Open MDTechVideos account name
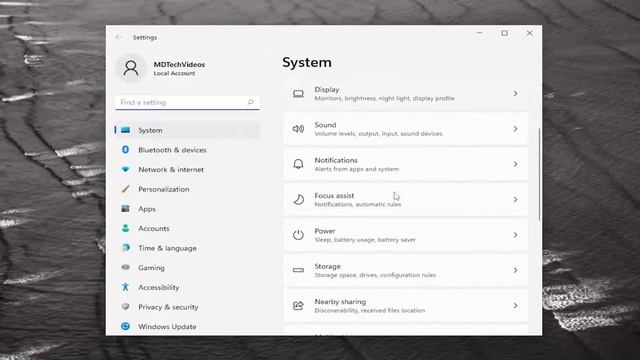Image resolution: width=640 pixels, height=360 pixels. tap(179, 64)
